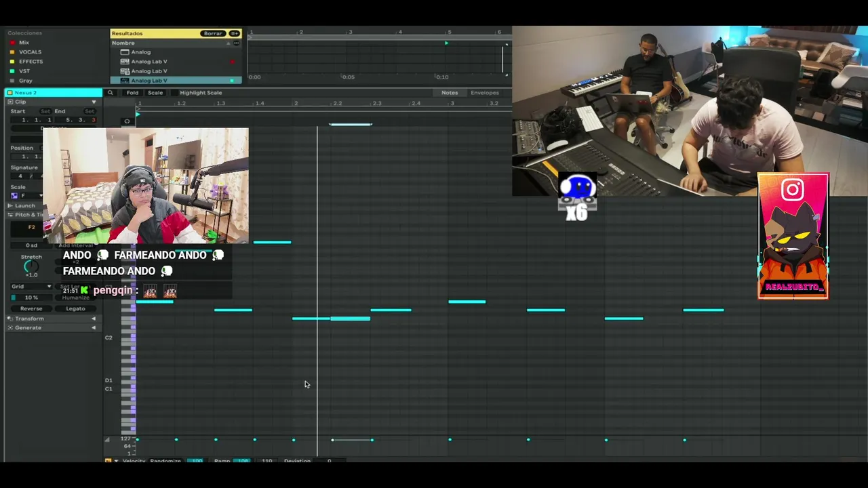
Task: Click the yellow lane toggle icon at bottom left
Action: click(108, 461)
